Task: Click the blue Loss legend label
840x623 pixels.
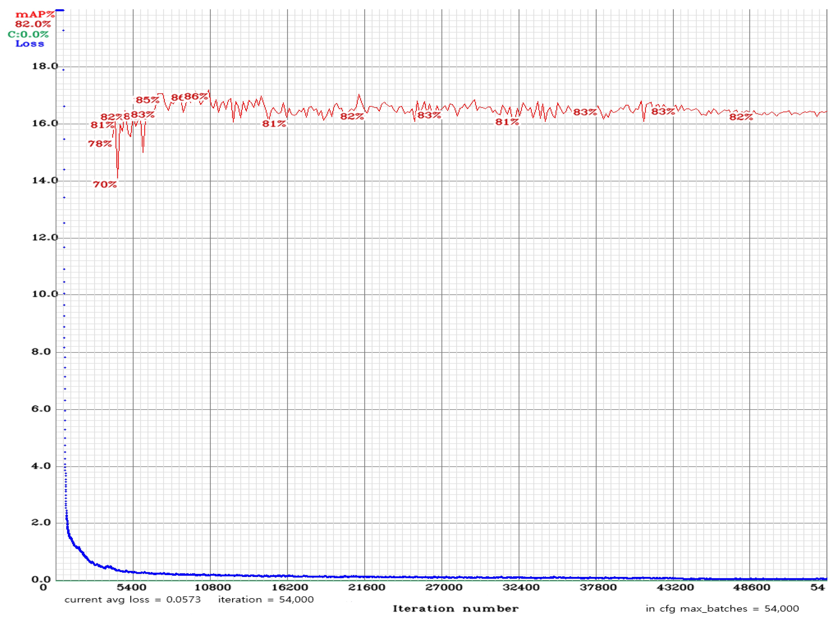Action: pos(29,43)
